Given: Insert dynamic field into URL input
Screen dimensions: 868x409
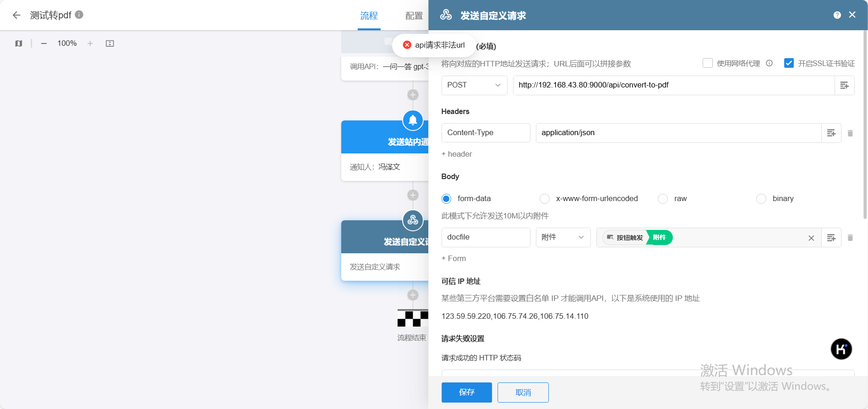Looking at the screenshot, I should (x=844, y=85).
